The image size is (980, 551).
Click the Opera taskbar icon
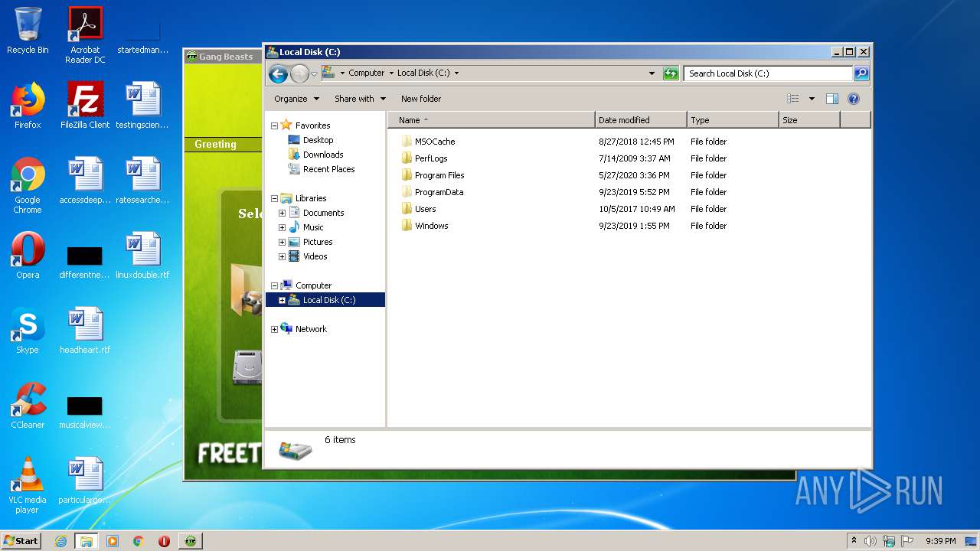(164, 541)
